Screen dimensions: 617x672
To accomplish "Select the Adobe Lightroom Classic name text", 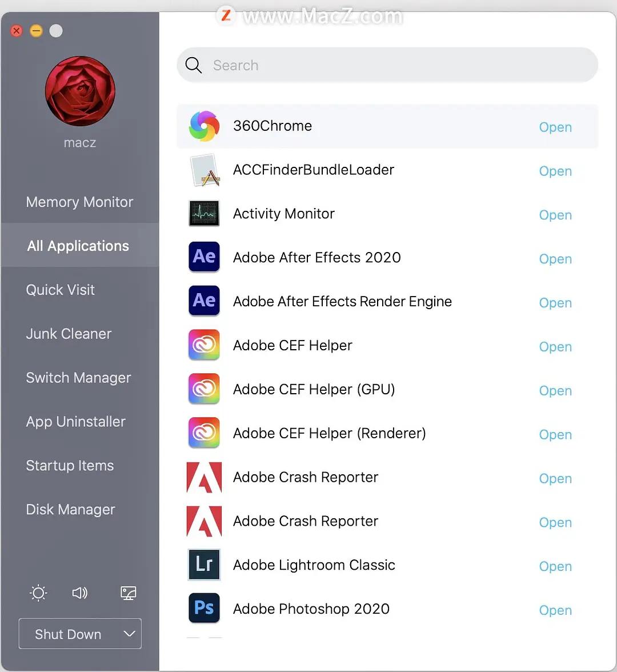I will coord(314,565).
